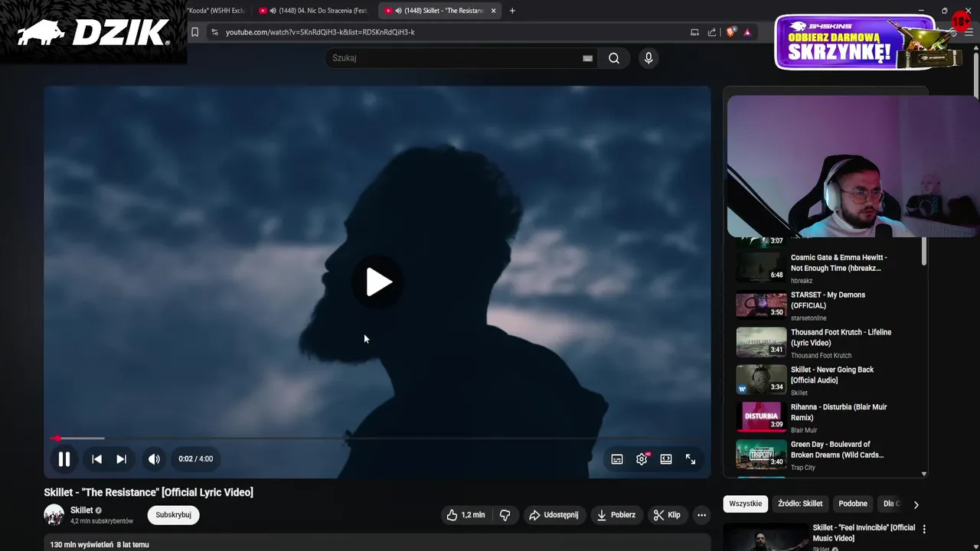
Task: View site information in the address bar
Action: click(x=214, y=32)
